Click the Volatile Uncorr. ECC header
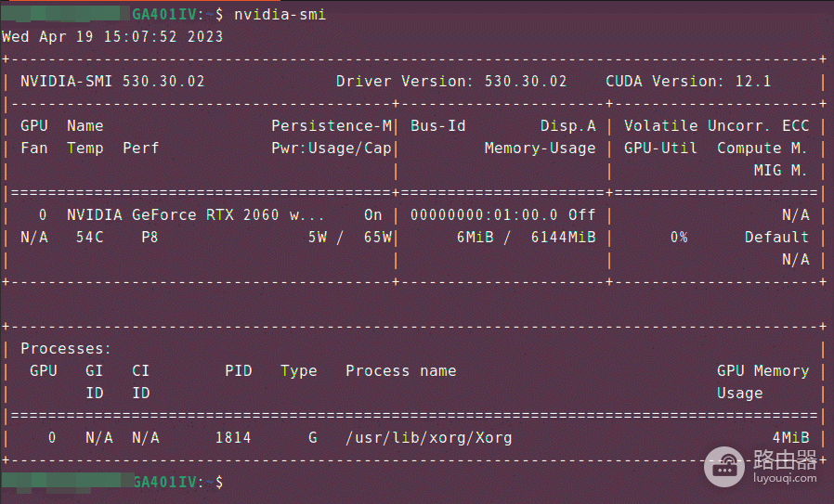Image resolution: width=834 pixels, height=504 pixels. (716, 126)
